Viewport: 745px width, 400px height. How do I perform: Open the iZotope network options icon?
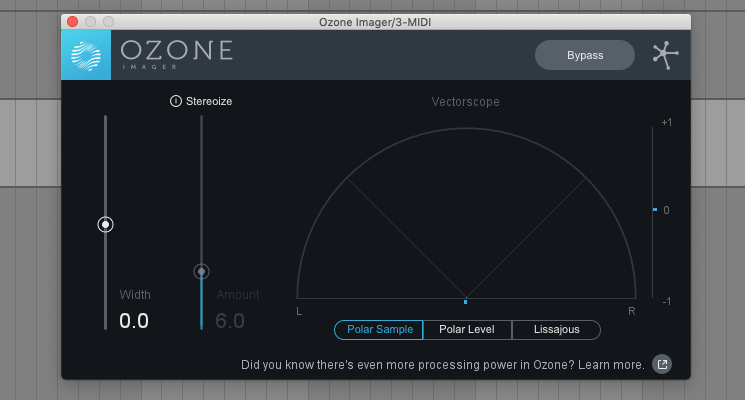click(x=665, y=55)
